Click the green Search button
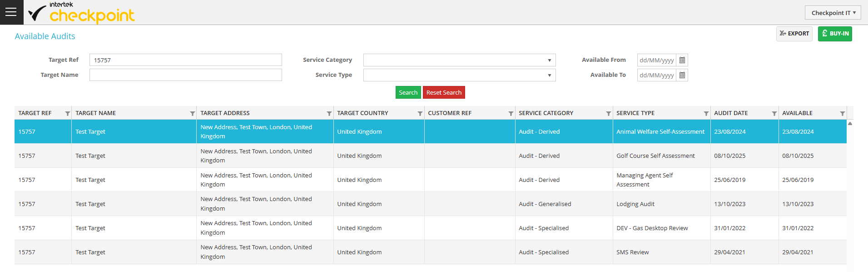The image size is (868, 272). (x=408, y=92)
